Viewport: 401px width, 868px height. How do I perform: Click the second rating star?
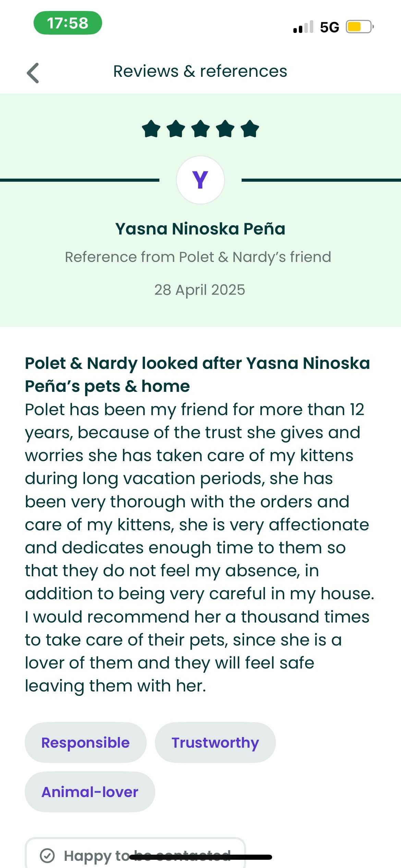[176, 129]
